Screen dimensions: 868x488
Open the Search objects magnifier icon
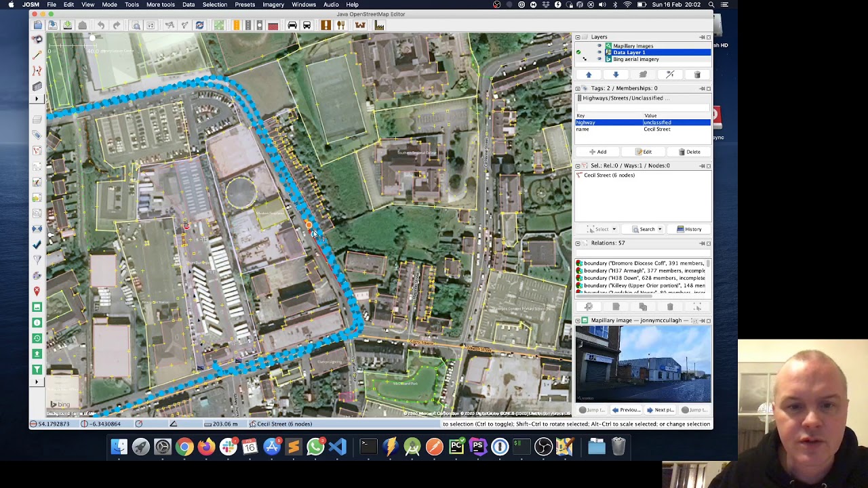136,26
